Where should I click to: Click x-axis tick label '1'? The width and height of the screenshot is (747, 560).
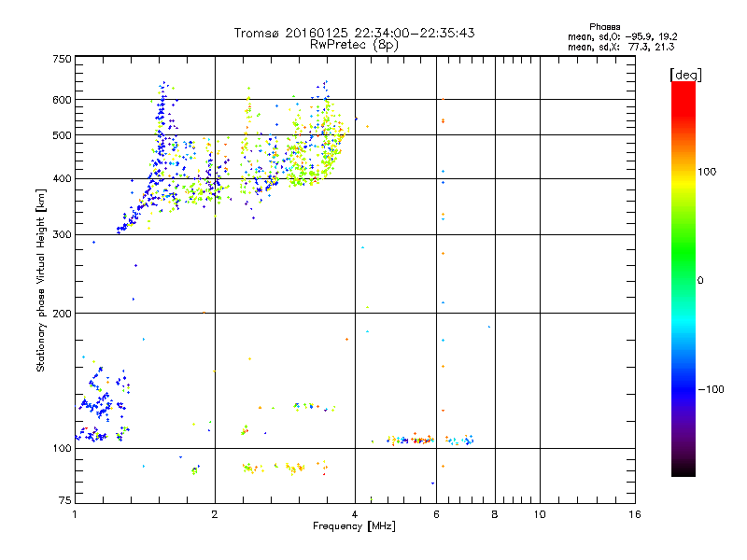pyautogui.click(x=75, y=514)
